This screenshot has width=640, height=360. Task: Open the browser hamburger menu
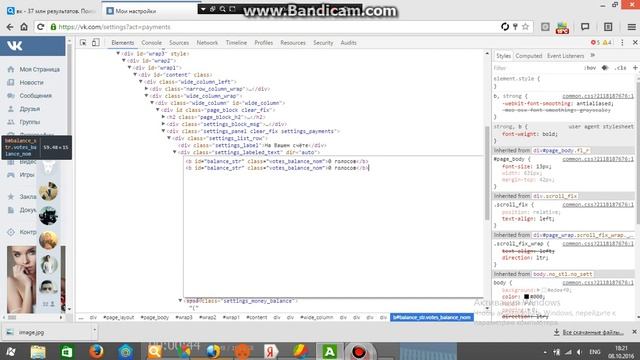(x=631, y=27)
